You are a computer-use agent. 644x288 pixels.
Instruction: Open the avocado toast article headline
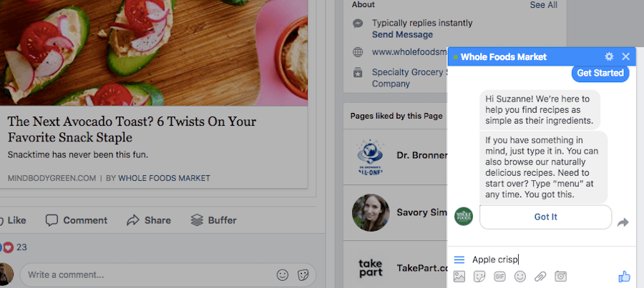pyautogui.click(x=132, y=129)
